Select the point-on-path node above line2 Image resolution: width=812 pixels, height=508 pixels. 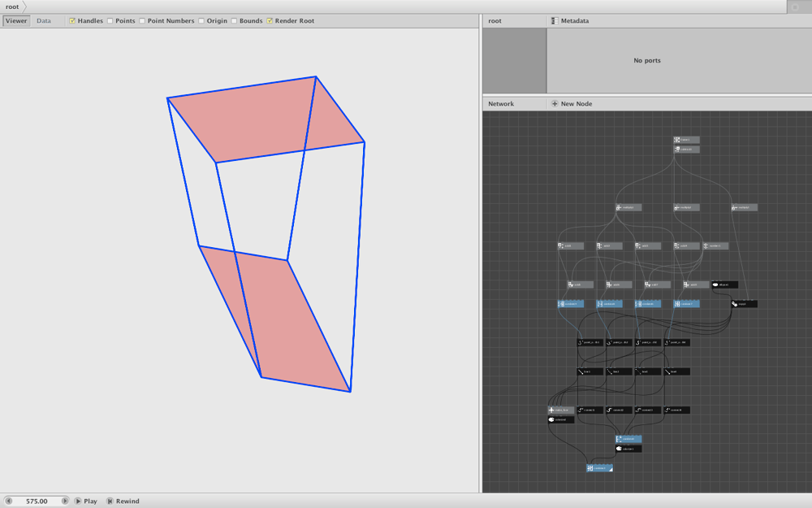tap(620, 343)
